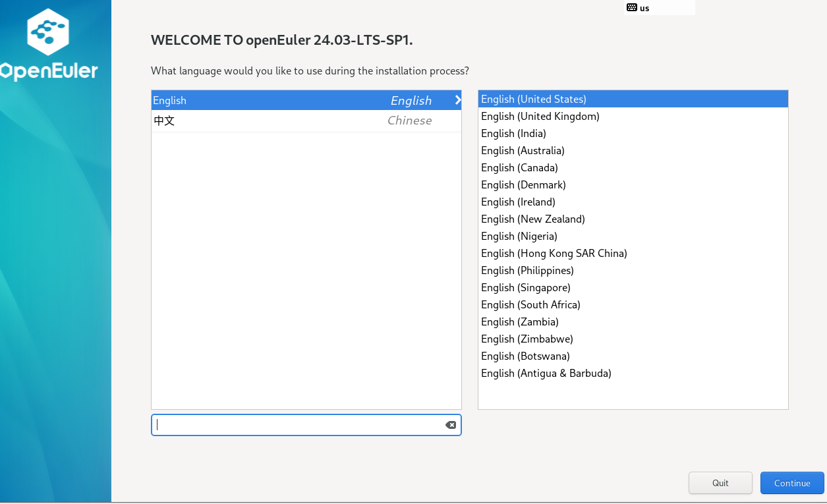Choose English (Philippines) locale
Screen dimensions: 827x504
click(x=633, y=270)
